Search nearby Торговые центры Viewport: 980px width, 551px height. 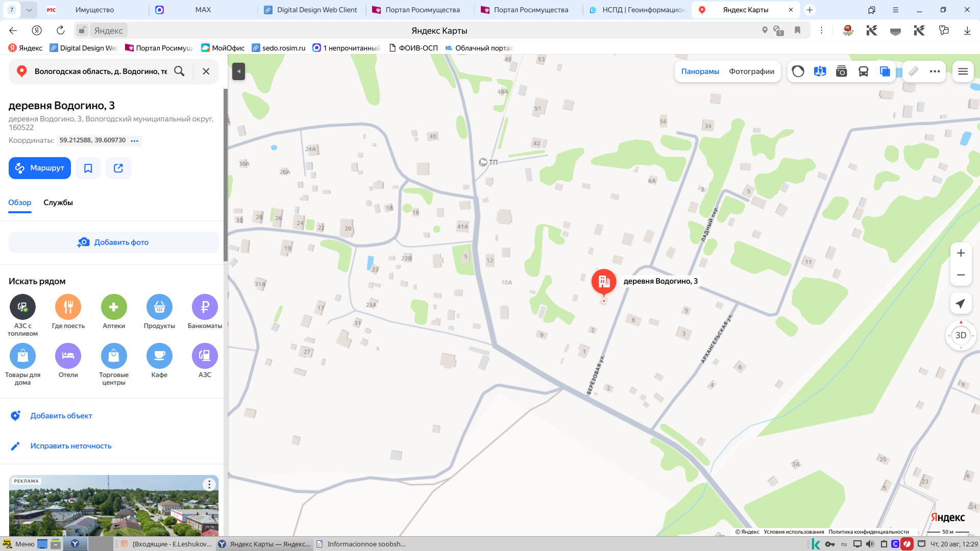[x=114, y=364]
